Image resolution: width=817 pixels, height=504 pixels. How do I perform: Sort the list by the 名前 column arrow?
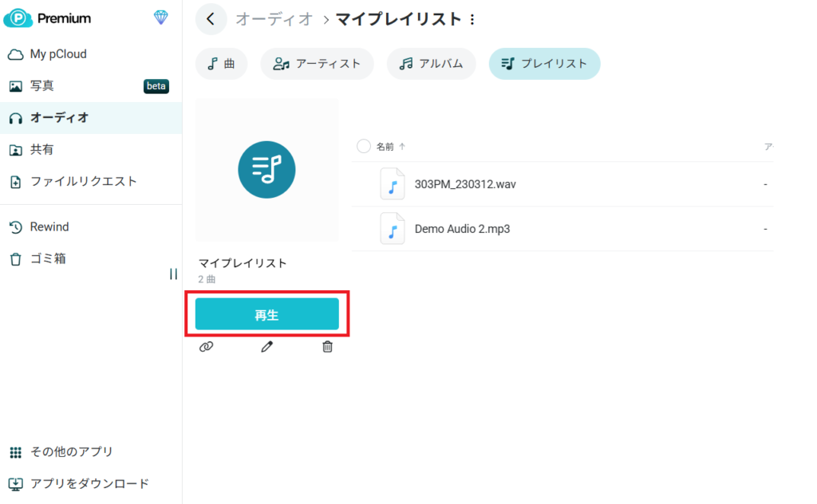tap(402, 147)
